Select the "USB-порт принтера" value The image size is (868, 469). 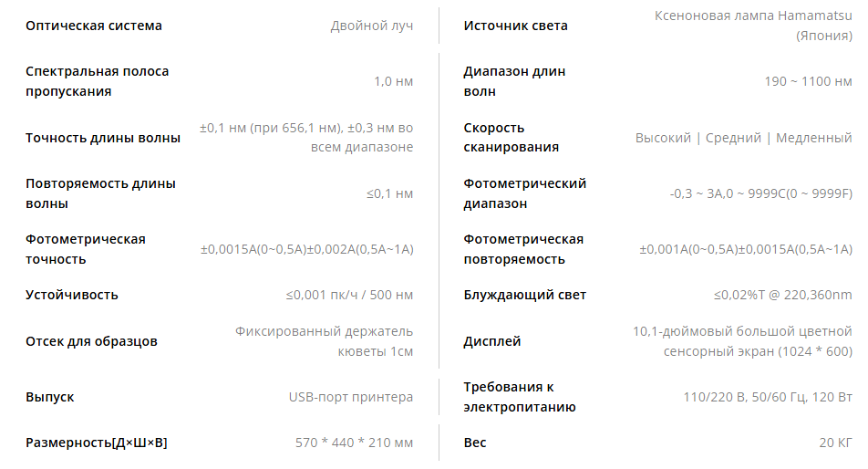pos(350,397)
